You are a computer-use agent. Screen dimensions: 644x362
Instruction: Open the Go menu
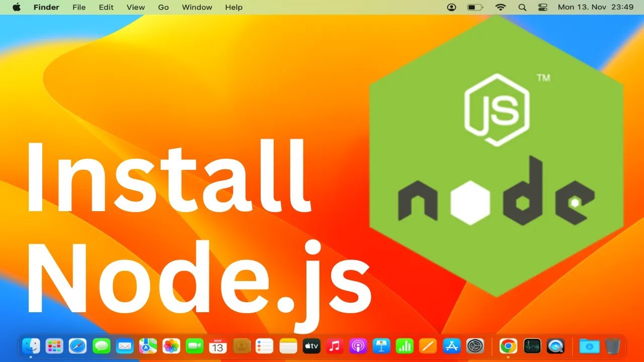(164, 7)
